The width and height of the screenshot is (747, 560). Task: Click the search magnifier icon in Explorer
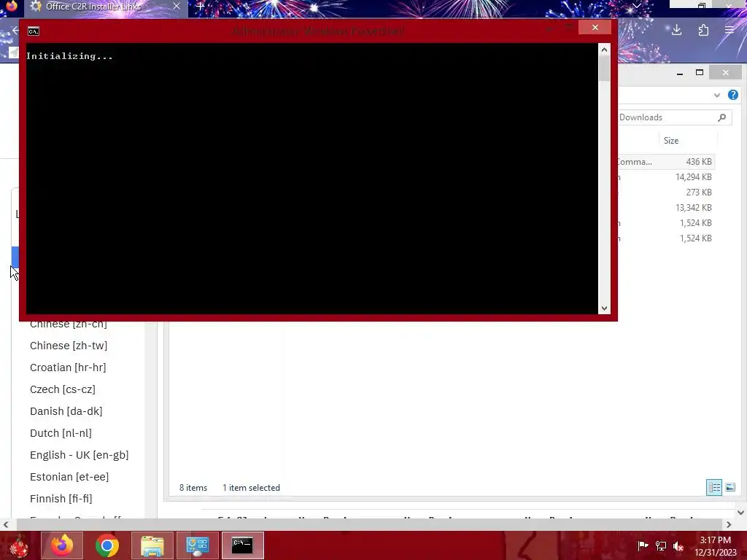721,117
